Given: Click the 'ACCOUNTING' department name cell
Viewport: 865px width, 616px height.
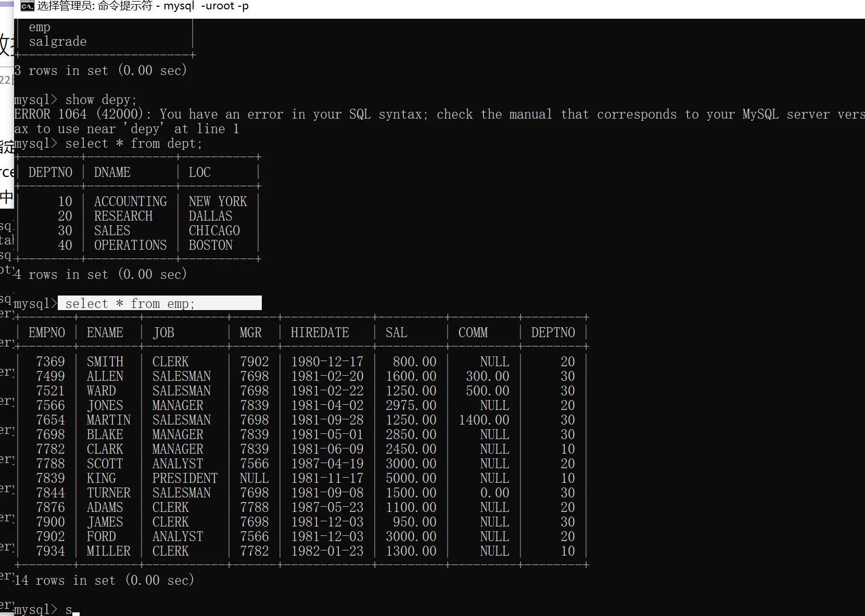Looking at the screenshot, I should pos(130,202).
